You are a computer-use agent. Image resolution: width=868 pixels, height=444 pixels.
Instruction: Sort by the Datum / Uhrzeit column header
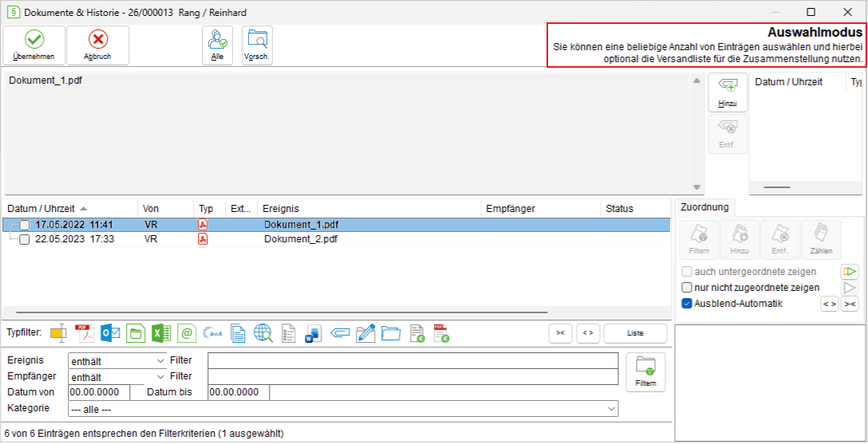pyautogui.click(x=70, y=209)
